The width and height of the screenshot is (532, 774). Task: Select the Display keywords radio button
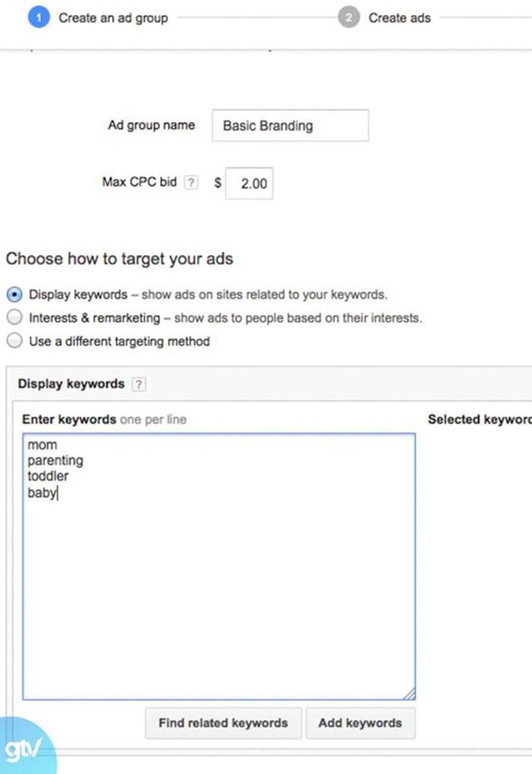[14, 295]
